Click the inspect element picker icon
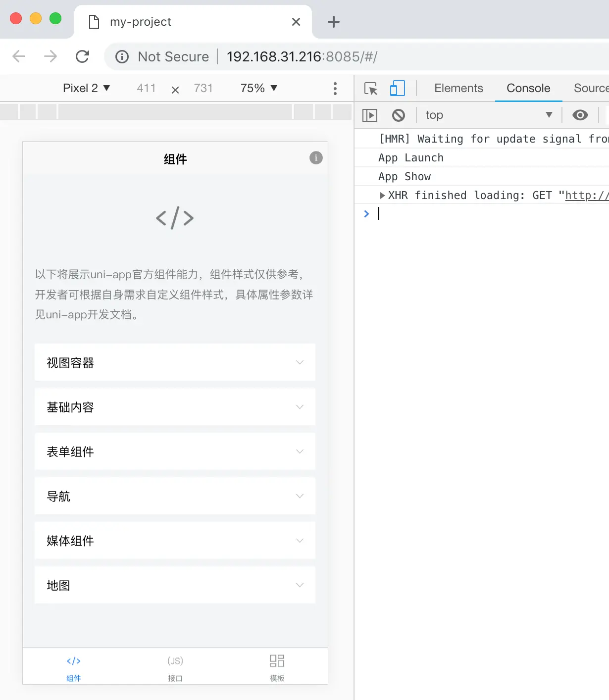 click(371, 88)
